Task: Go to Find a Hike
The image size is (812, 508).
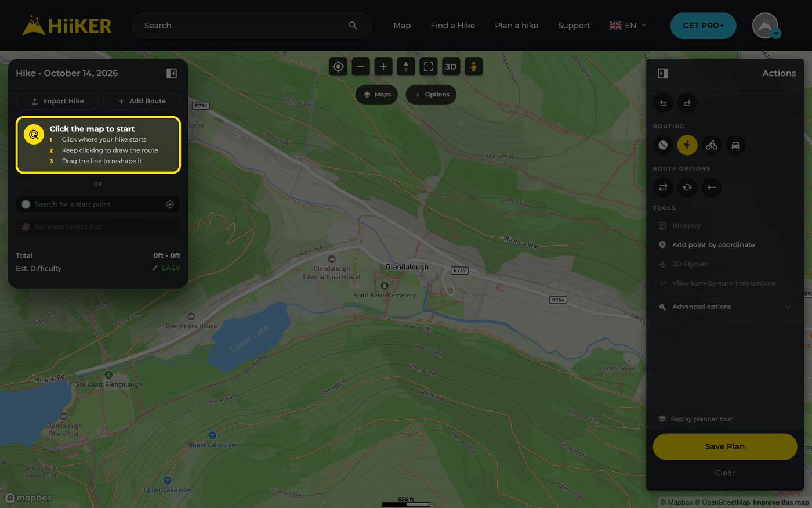Action: coord(453,26)
